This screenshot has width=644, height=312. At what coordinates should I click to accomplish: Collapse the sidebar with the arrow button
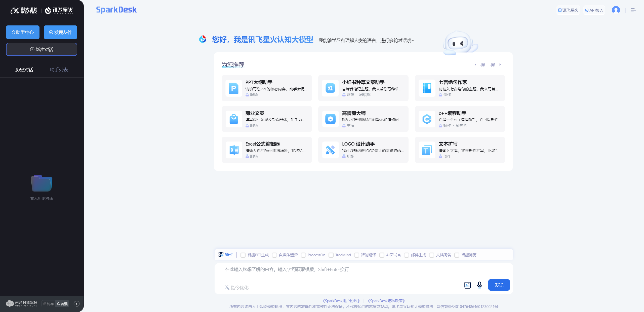(77, 304)
